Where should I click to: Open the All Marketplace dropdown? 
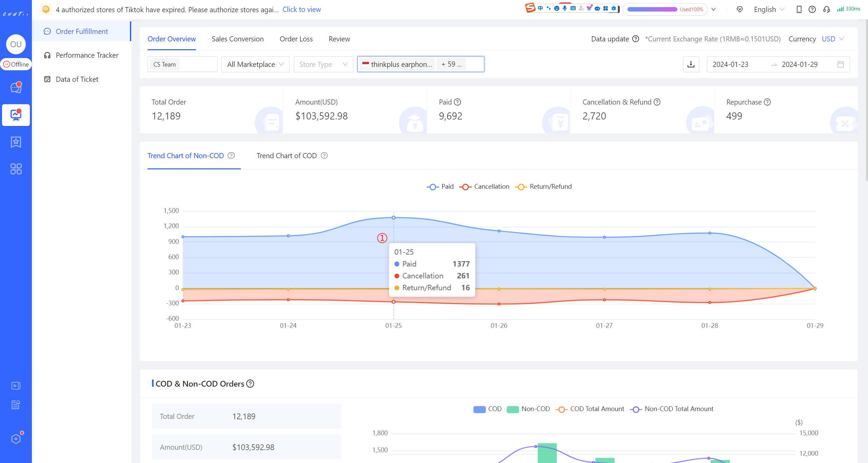coord(255,64)
